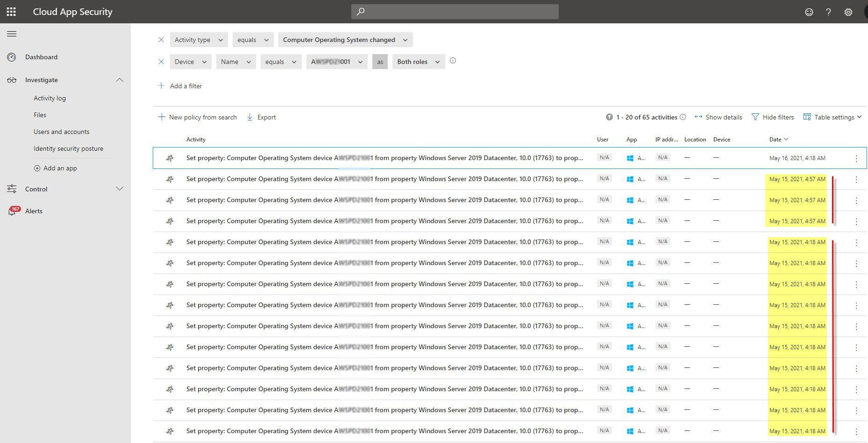
Task: Collapse the sidebar with the hamburger icon
Action: click(12, 34)
